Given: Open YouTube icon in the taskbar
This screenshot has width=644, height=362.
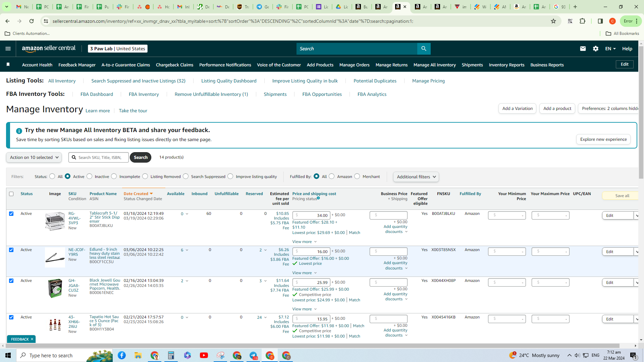Looking at the screenshot, I should point(204,355).
